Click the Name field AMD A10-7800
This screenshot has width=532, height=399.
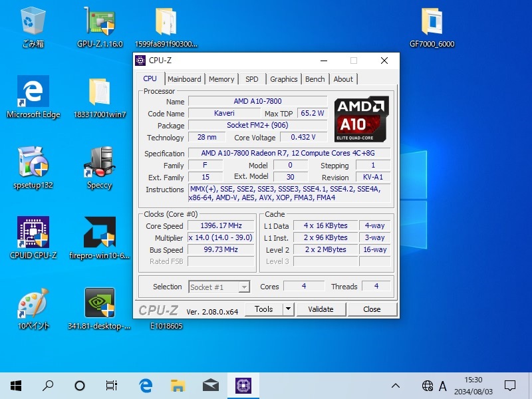coord(257,101)
